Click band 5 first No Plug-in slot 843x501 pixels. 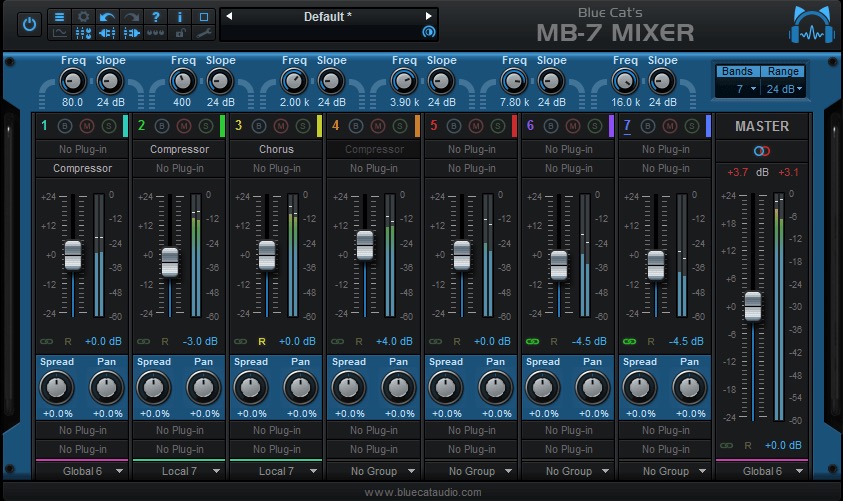(471, 149)
